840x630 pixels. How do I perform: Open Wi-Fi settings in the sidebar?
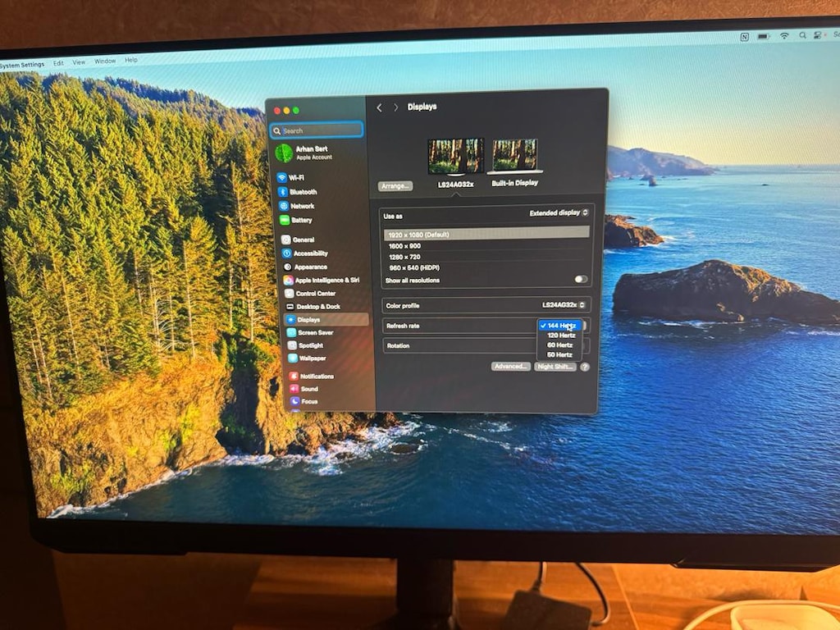coord(291,177)
